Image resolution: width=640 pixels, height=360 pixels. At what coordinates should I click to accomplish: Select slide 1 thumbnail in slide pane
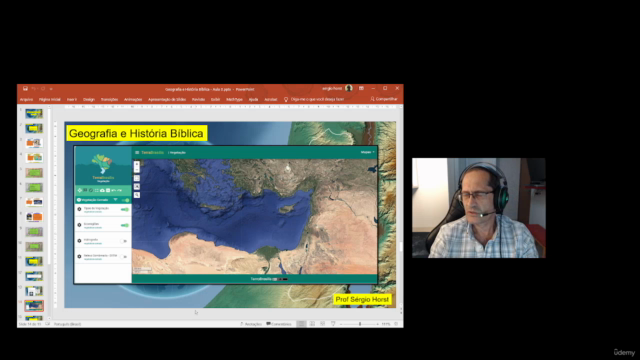[34, 113]
